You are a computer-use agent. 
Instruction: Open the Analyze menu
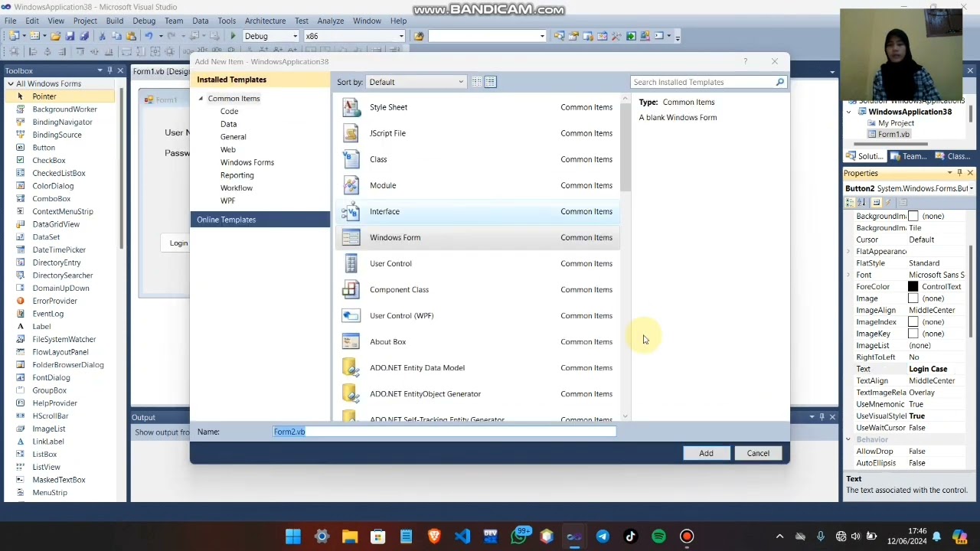click(x=331, y=21)
